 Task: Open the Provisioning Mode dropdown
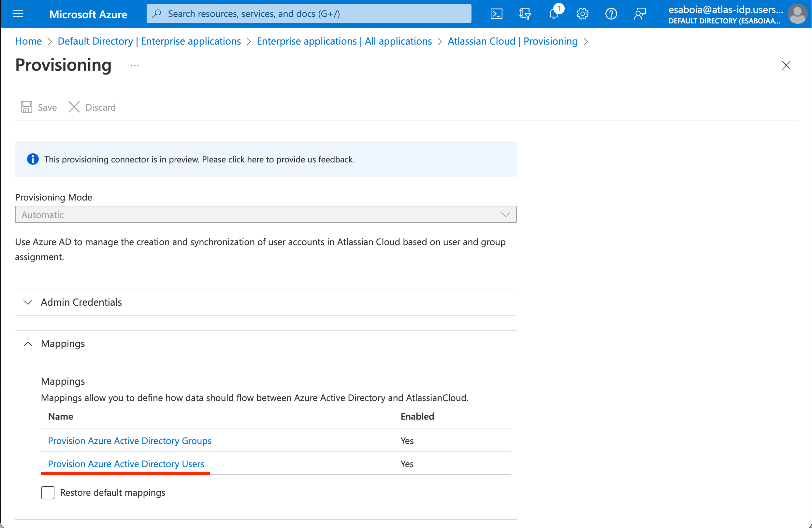[266, 215]
